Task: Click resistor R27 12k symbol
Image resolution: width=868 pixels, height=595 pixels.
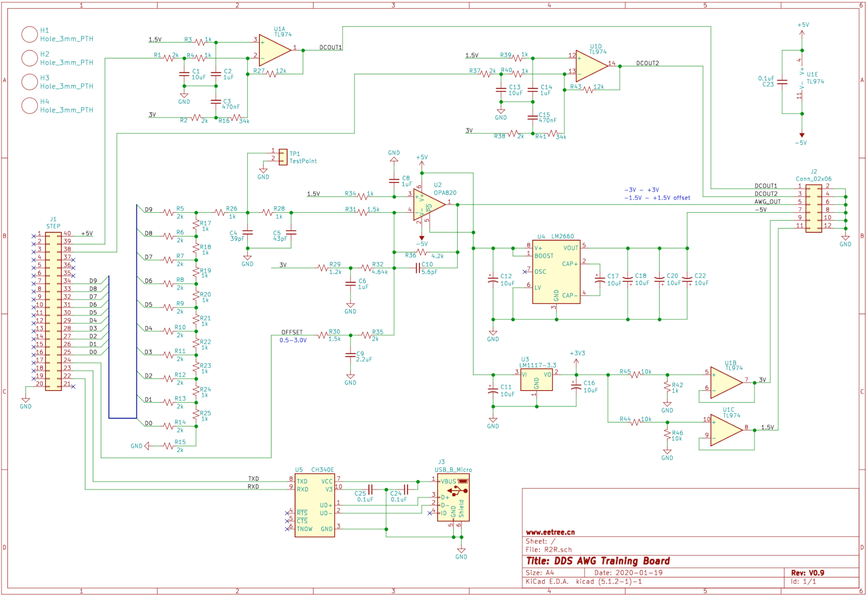Action: tap(272, 74)
